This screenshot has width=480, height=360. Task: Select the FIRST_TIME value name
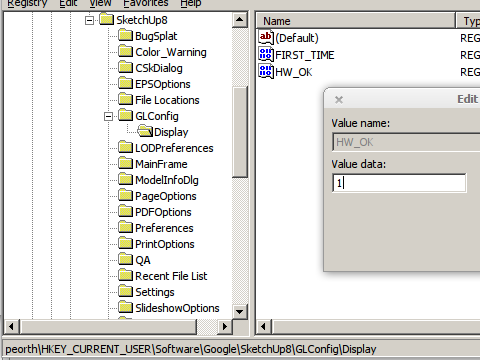click(x=305, y=55)
